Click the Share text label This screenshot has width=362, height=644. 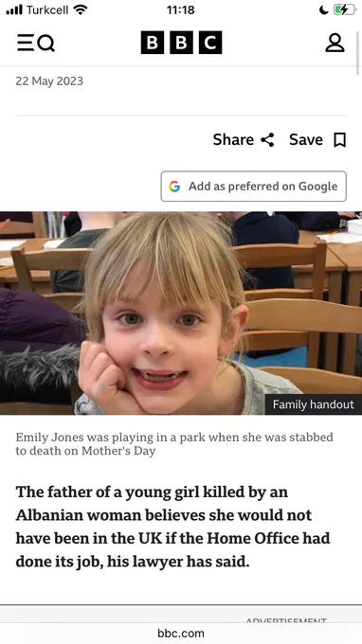pos(233,139)
